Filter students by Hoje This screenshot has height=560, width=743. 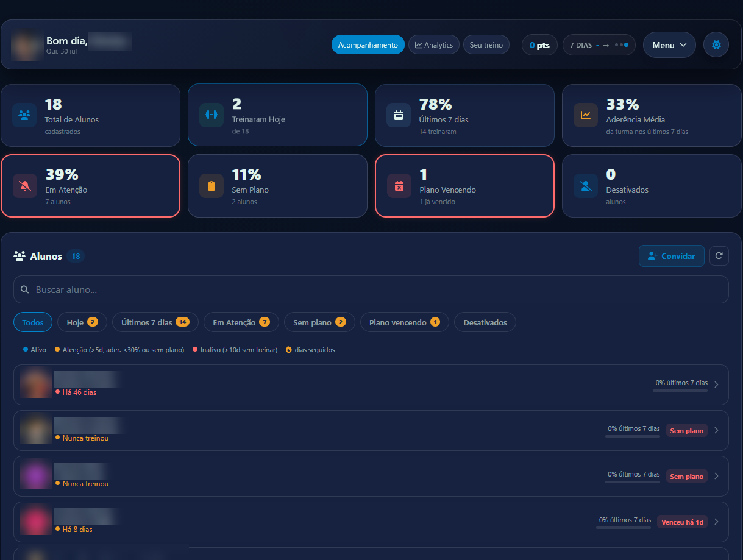coord(82,322)
